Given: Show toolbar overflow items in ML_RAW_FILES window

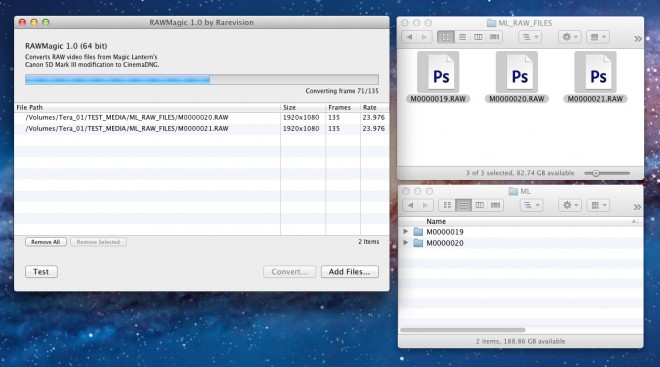Looking at the screenshot, I should pos(638,39).
